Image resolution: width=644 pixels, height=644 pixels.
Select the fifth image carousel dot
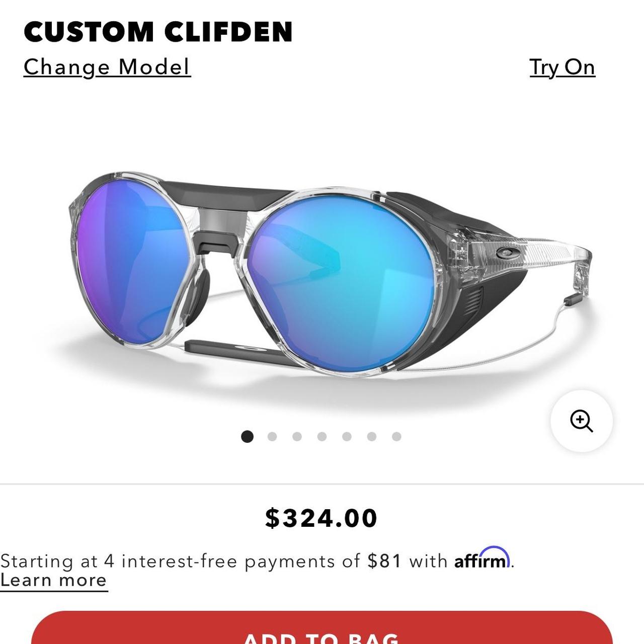point(347,436)
